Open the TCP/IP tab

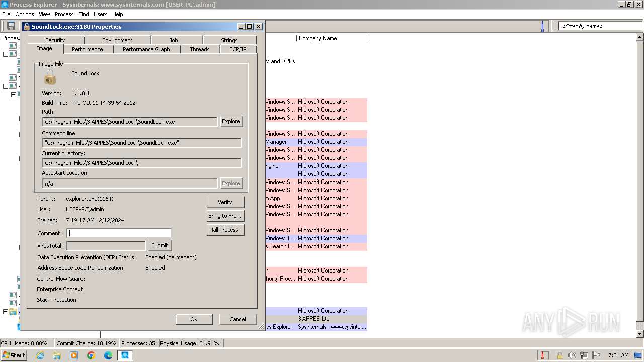(238, 49)
